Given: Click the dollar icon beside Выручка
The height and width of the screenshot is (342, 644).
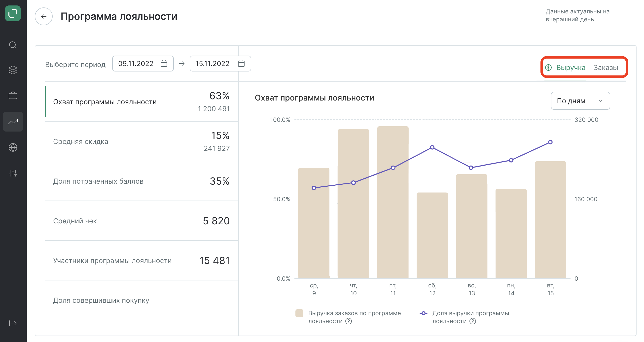Looking at the screenshot, I should click(548, 68).
